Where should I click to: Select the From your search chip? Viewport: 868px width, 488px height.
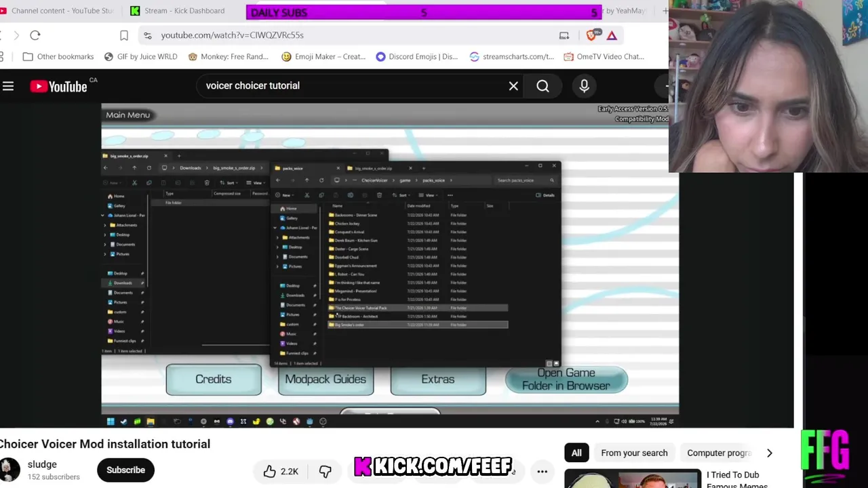634,453
